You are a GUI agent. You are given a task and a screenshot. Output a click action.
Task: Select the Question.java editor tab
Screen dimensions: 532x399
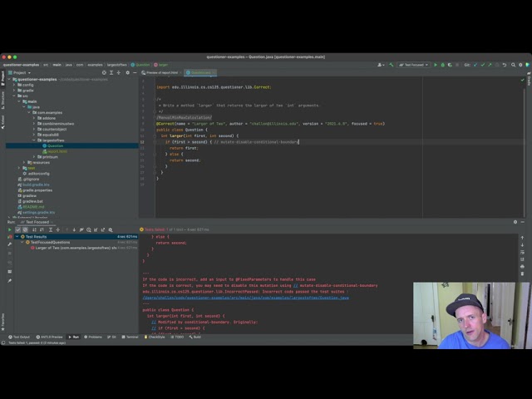[200, 72]
